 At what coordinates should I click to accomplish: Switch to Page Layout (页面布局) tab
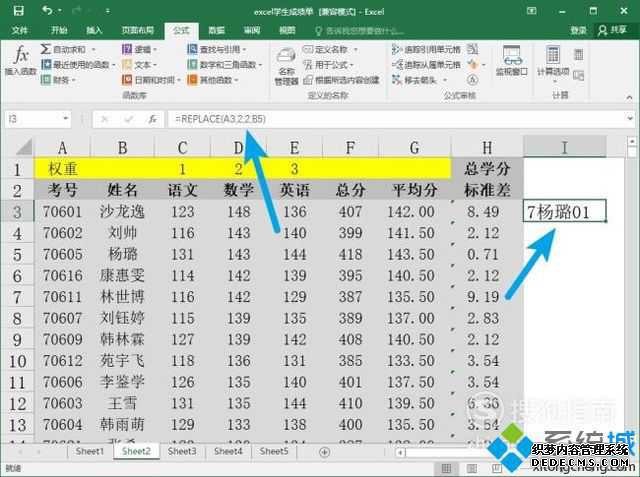(138, 30)
